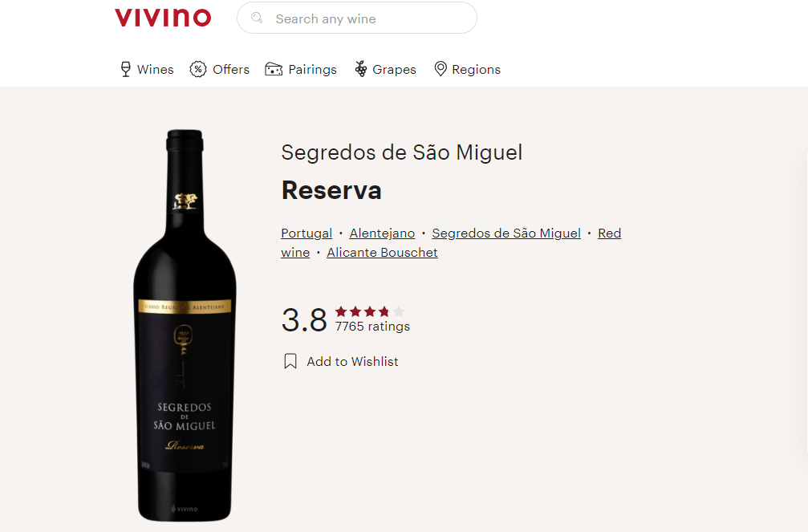Click the Vivino logo
Screen dimensions: 808x532
point(163,18)
